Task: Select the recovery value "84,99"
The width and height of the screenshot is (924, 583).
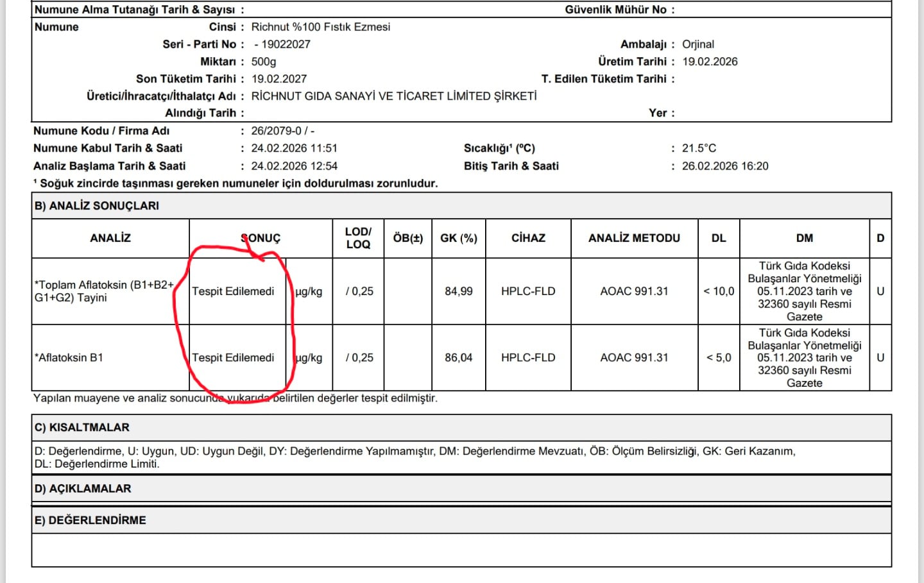Action: pos(459,291)
